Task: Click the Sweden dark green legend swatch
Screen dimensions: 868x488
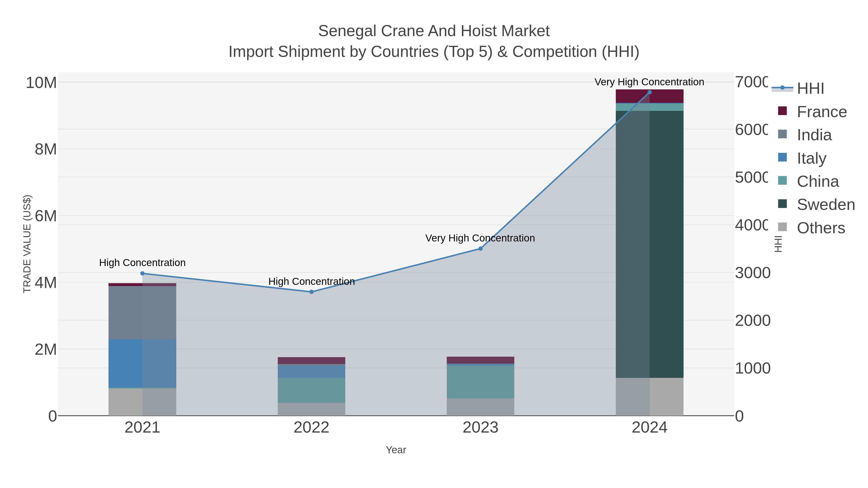Action: (x=782, y=204)
